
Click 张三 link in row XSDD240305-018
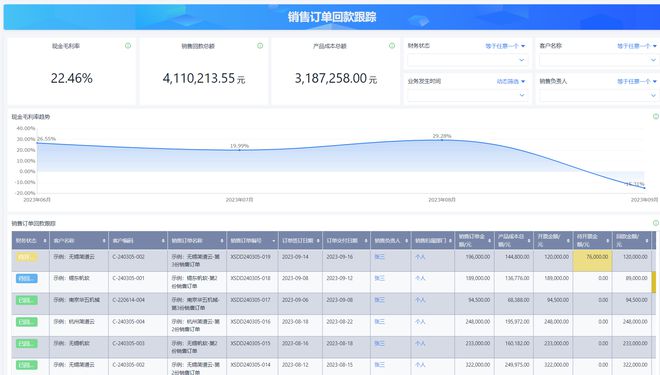point(379,278)
